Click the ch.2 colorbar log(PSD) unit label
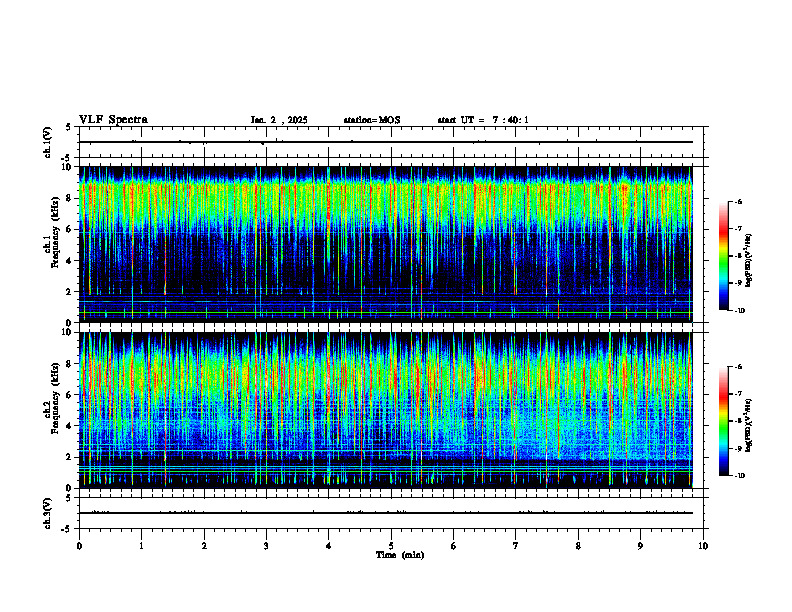Viewport: 792px width, 612px height. (x=749, y=425)
